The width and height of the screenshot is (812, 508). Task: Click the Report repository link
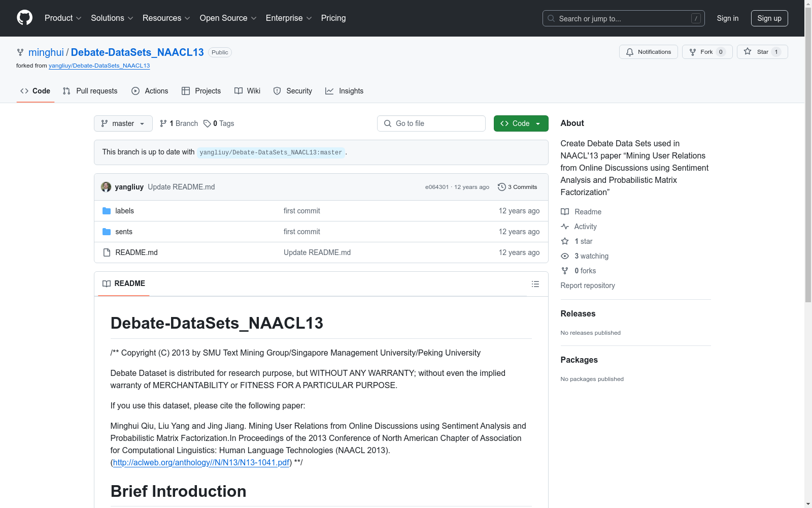point(588,285)
